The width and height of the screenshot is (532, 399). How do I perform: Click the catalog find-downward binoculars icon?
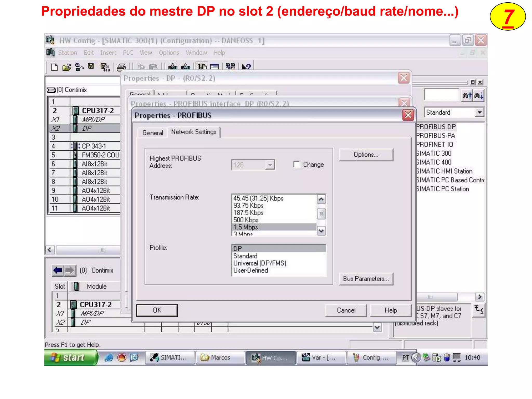[478, 96]
